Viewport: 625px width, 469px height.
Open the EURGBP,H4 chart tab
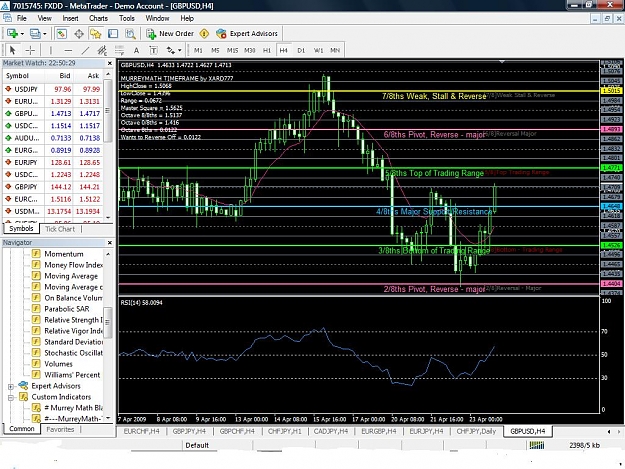pos(379,431)
